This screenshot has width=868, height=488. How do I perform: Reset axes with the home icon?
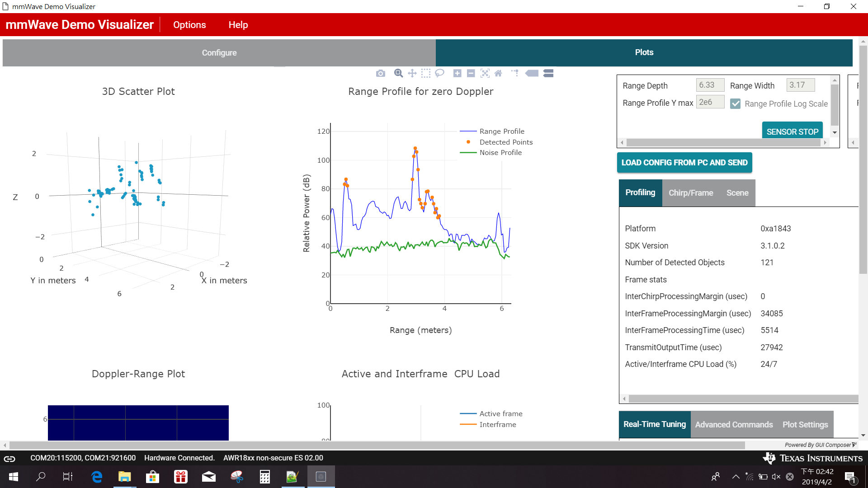point(498,73)
